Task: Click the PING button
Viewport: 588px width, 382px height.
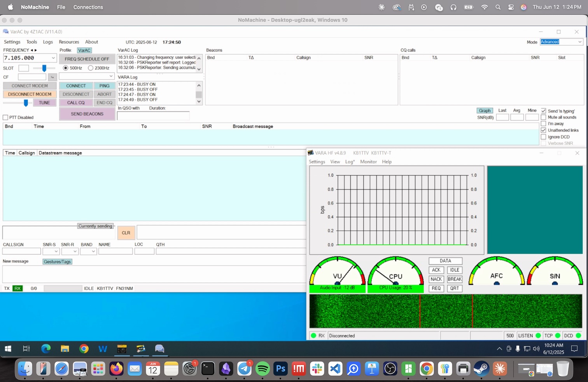Action: tap(104, 86)
